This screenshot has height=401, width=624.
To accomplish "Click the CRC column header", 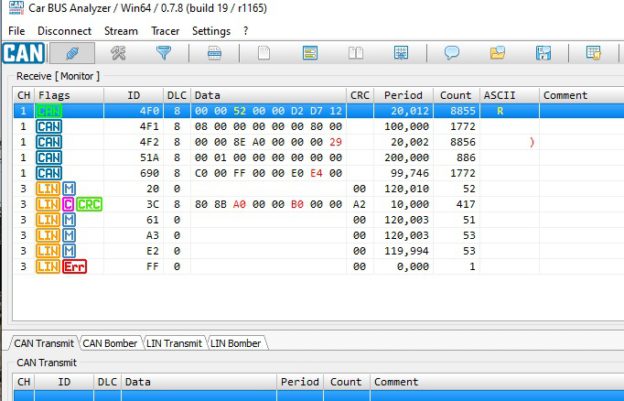I will click(360, 95).
